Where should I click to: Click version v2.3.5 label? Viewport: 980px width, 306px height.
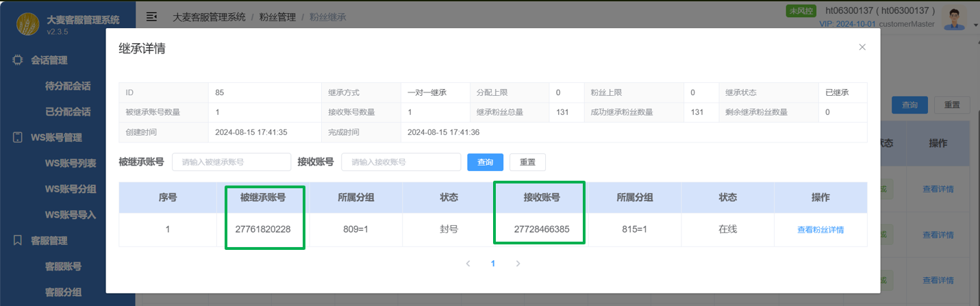coord(58,31)
